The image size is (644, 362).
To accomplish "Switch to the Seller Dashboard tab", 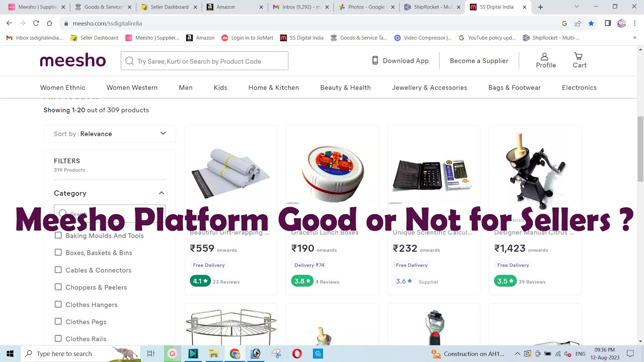I will (x=169, y=7).
